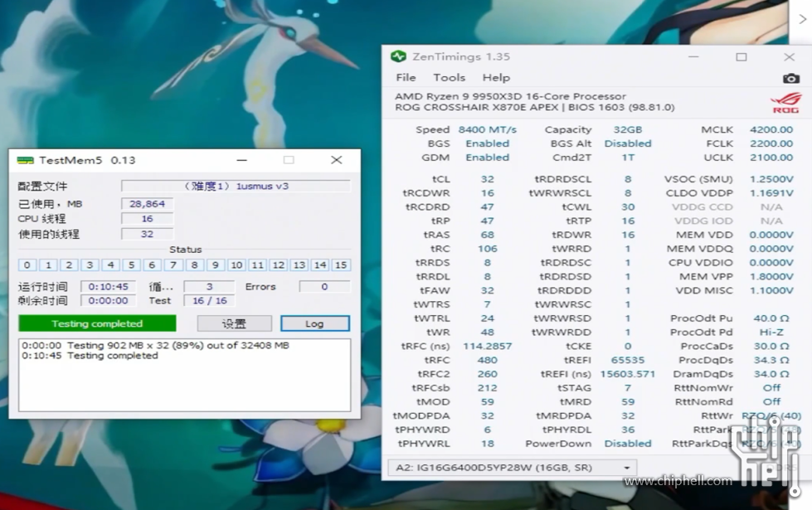Image resolution: width=812 pixels, height=510 pixels.
Task: Click the tREFI (ns) value 15603.571
Action: [628, 374]
